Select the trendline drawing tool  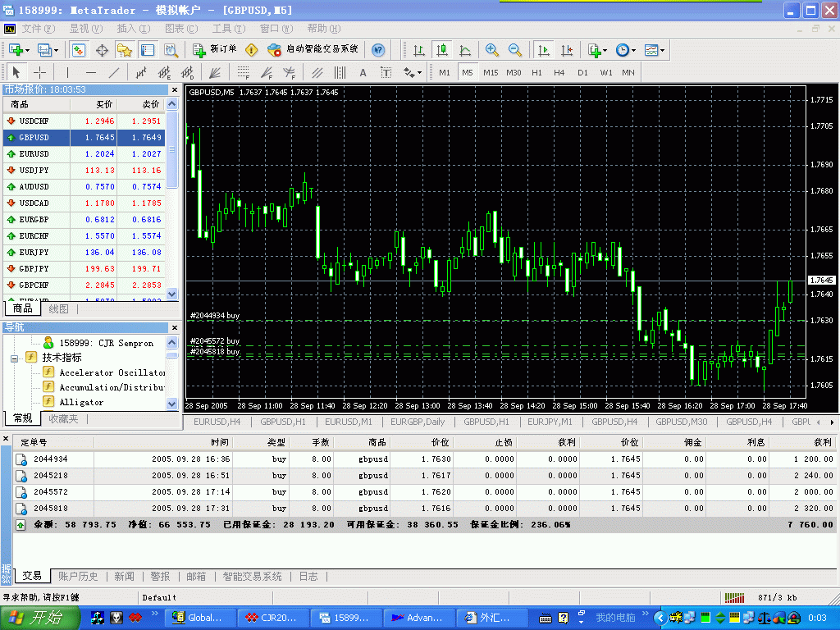114,72
